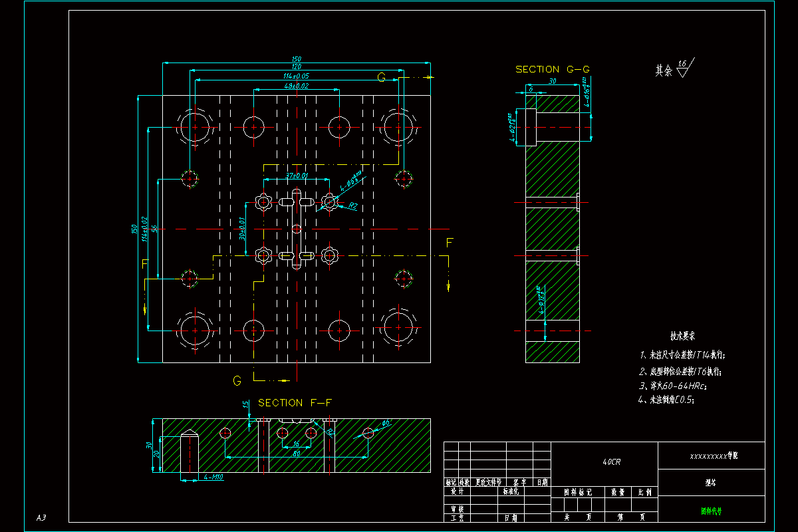Viewport: 798px width, 532px height.
Task: Select the "114±0.02" vertical dimension
Action: pyautogui.click(x=144, y=228)
